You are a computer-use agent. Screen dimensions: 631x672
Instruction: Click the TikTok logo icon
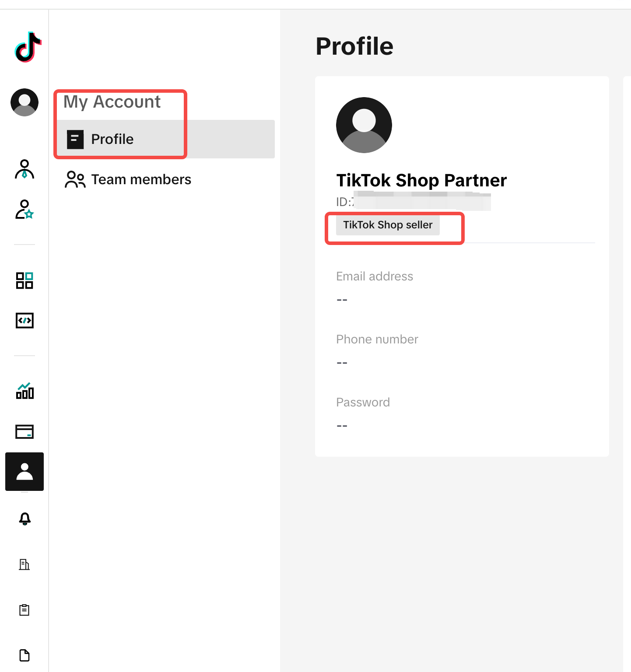[x=28, y=47]
